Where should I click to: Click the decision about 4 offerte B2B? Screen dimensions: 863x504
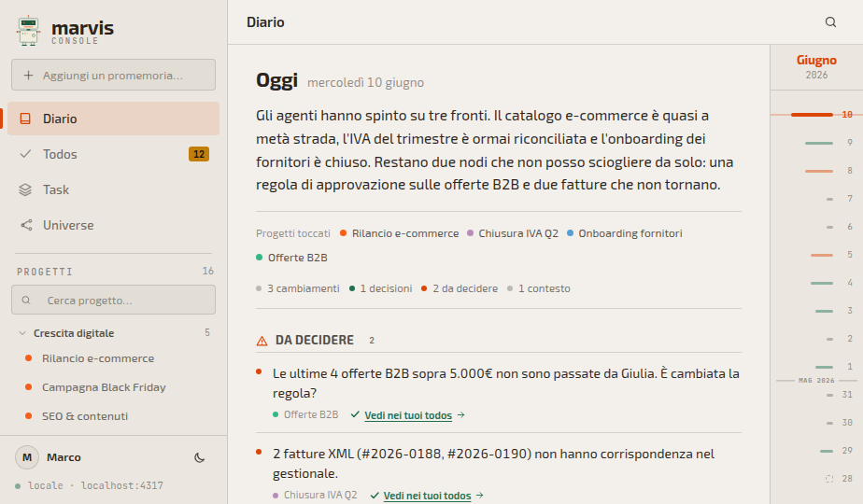click(506, 384)
